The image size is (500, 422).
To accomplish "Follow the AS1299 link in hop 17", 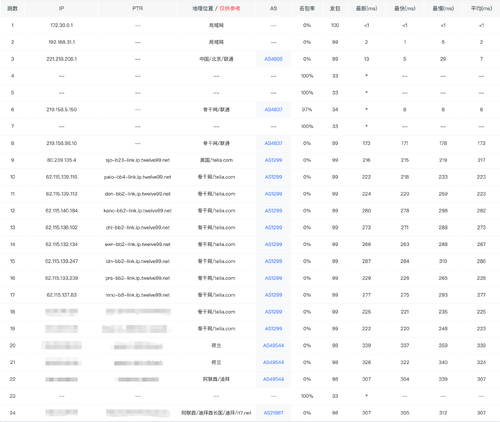I will [273, 295].
